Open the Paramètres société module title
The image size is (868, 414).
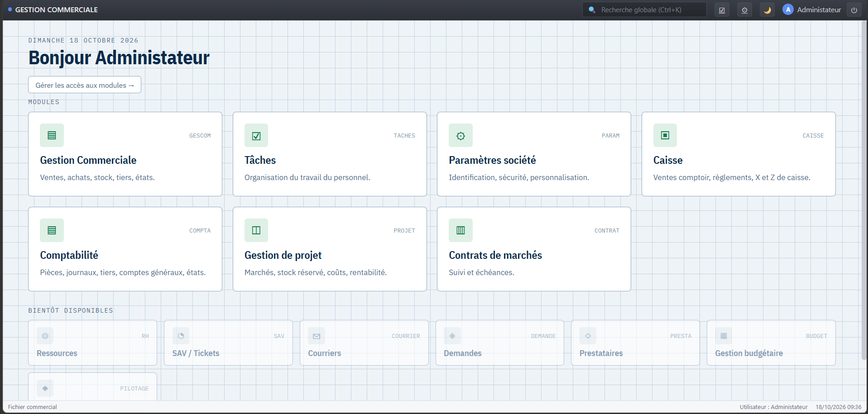click(x=492, y=160)
